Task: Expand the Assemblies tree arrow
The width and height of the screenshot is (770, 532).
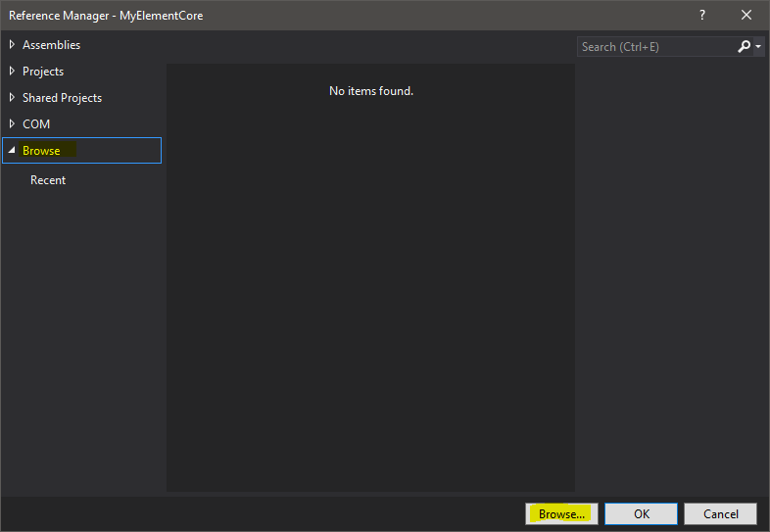Action: point(12,45)
